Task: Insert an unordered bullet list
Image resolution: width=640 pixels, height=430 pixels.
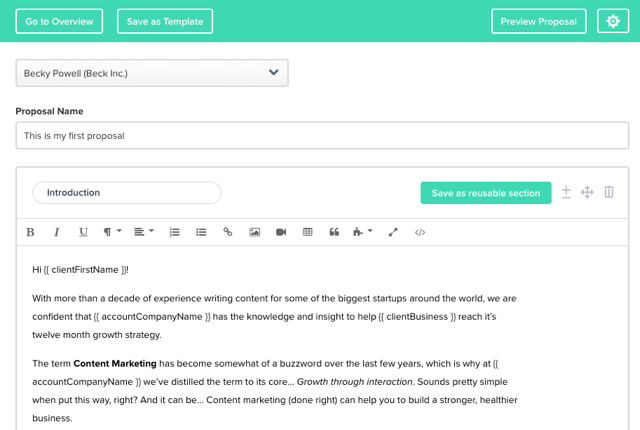Action: point(201,232)
